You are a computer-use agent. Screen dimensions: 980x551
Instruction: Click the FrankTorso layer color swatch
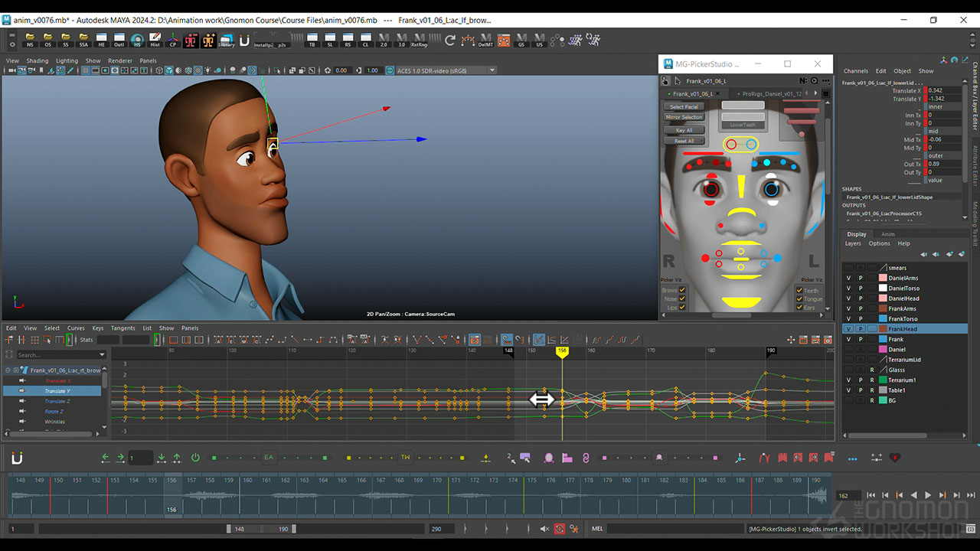click(883, 318)
